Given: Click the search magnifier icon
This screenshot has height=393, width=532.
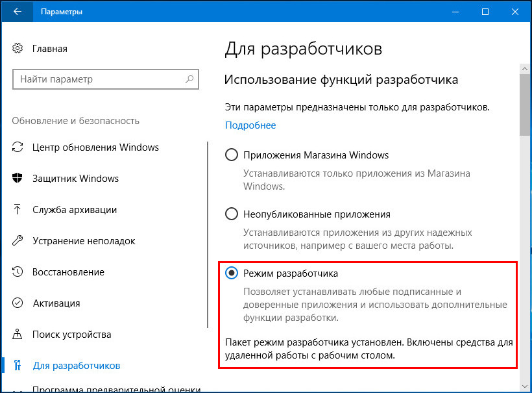Looking at the screenshot, I should point(189,79).
